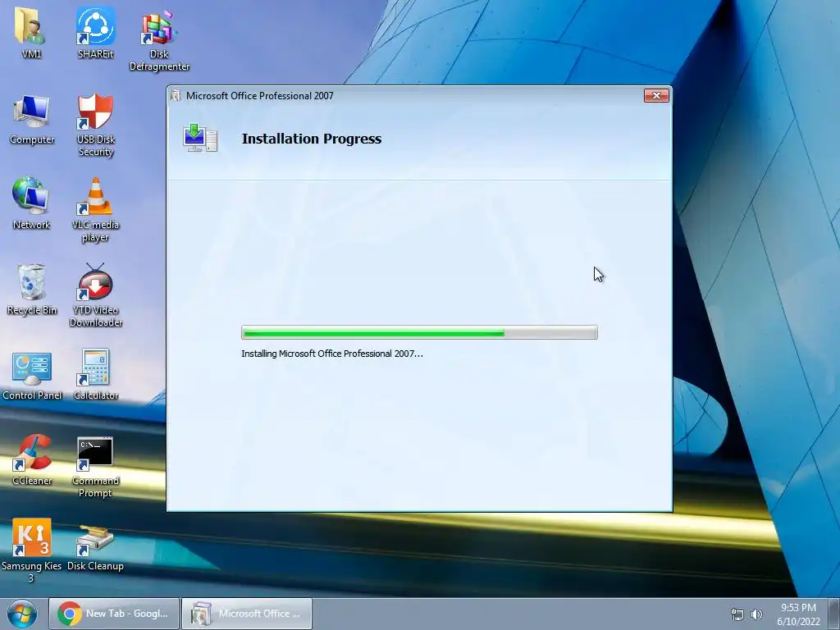Select the Command Prompt shortcut

click(95, 466)
